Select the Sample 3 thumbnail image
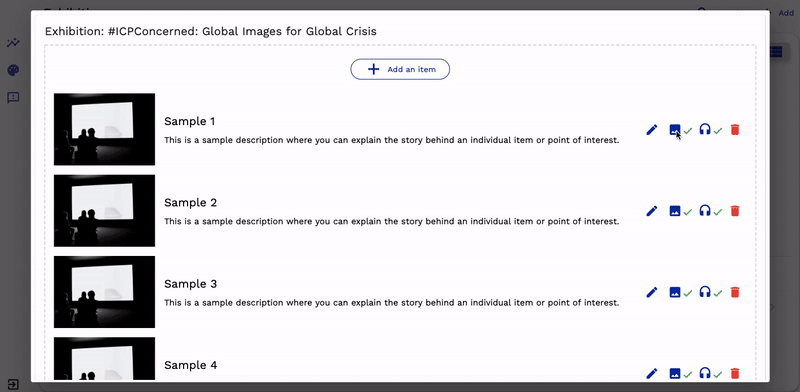The image size is (800, 392). pos(105,291)
